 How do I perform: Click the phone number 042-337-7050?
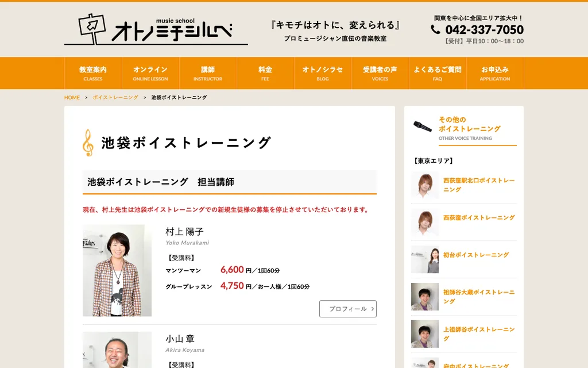tap(484, 29)
